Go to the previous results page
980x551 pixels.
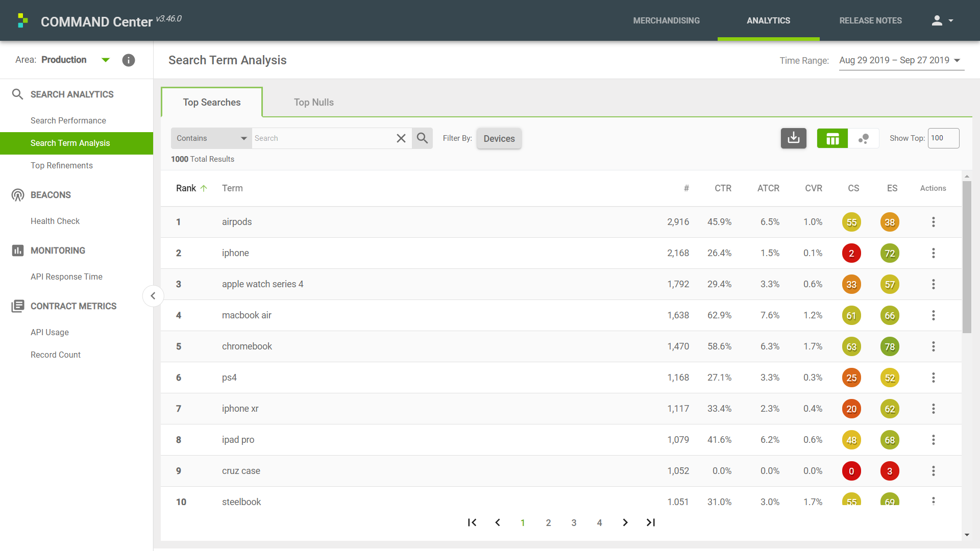click(498, 522)
